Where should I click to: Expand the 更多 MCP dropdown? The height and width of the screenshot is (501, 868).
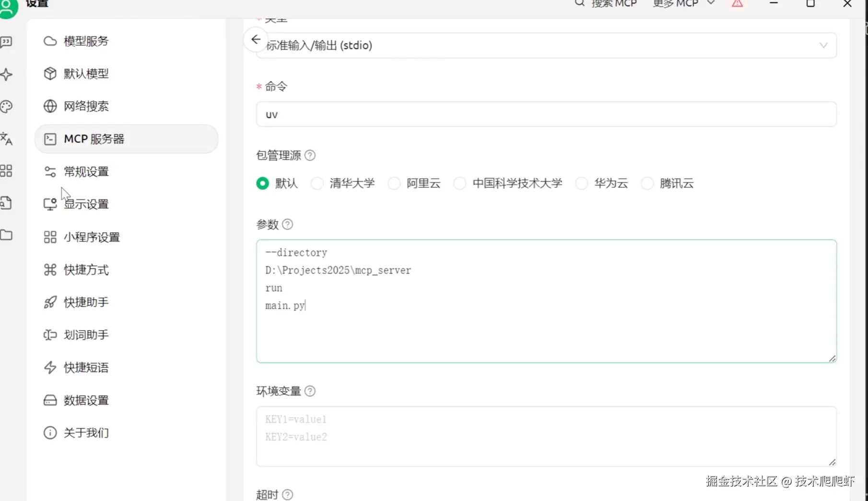coord(683,4)
